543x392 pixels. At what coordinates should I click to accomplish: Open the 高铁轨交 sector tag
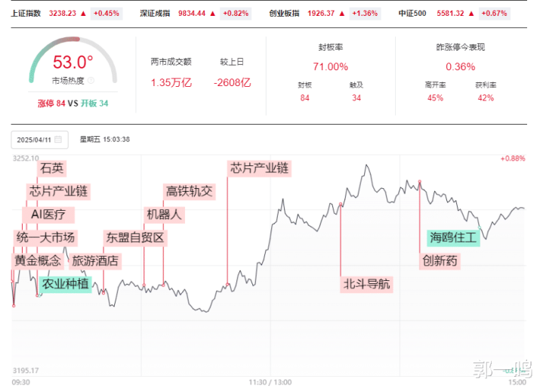point(190,191)
